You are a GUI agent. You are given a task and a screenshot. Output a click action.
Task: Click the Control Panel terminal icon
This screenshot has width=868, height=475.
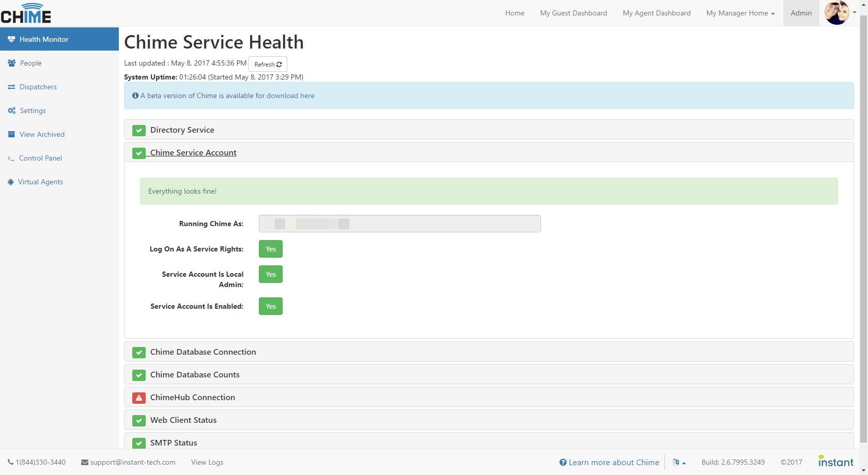pyautogui.click(x=11, y=158)
